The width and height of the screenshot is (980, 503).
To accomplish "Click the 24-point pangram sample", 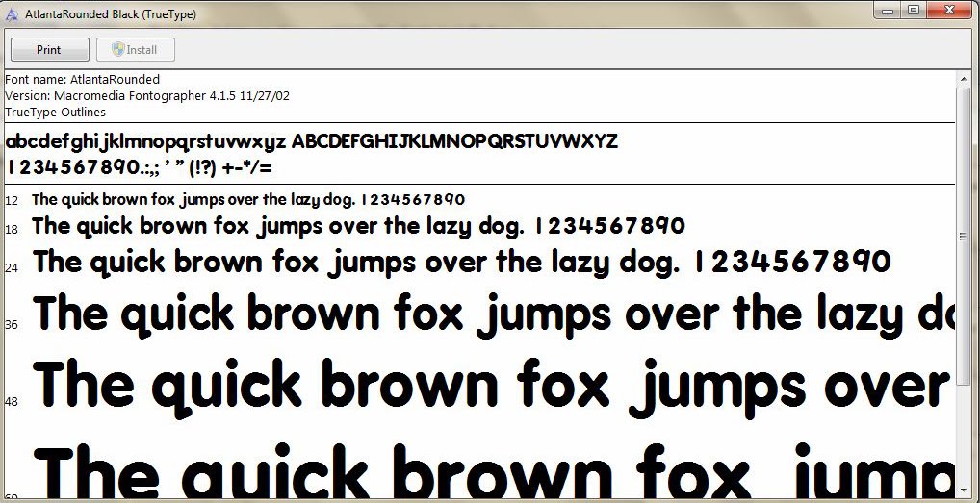I will [x=462, y=263].
